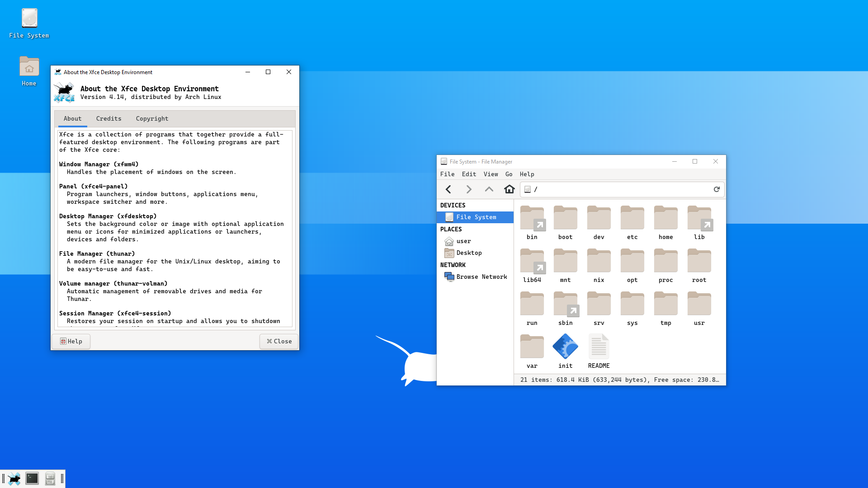Maximize the About Xfce window

coord(268,72)
